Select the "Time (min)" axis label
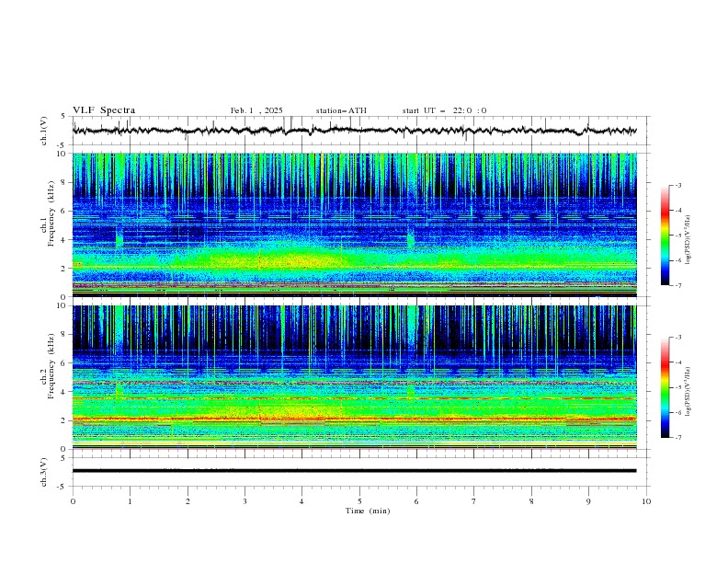This screenshot has width=728, height=563. 368,511
